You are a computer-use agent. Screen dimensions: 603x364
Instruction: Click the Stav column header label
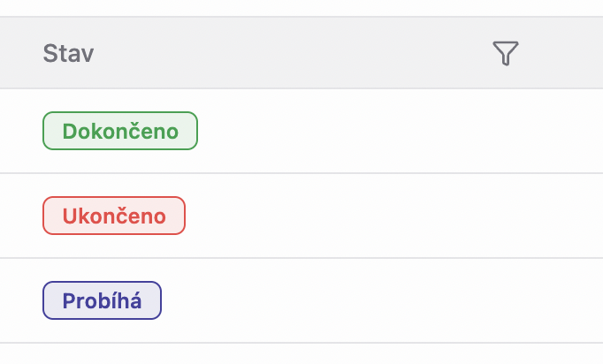(x=68, y=54)
